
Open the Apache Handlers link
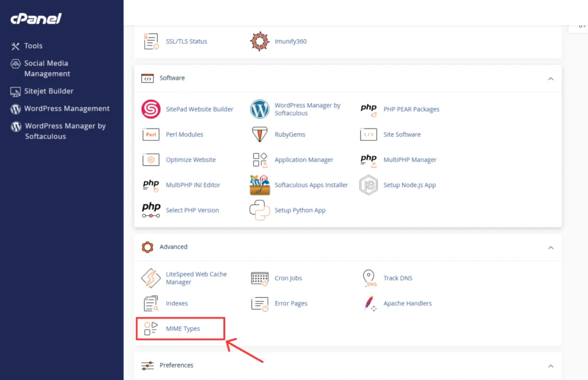[408, 303]
